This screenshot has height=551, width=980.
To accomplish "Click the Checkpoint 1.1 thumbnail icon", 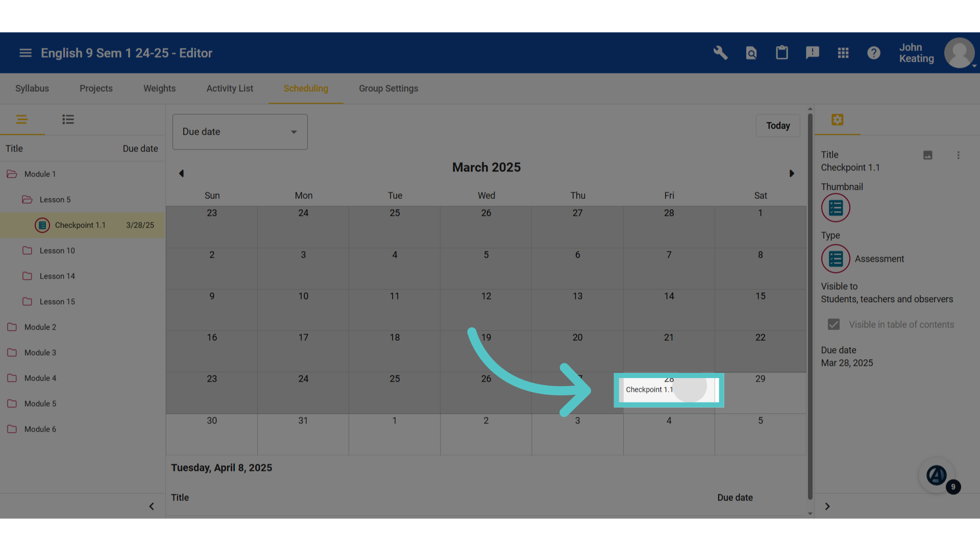I will [x=836, y=208].
